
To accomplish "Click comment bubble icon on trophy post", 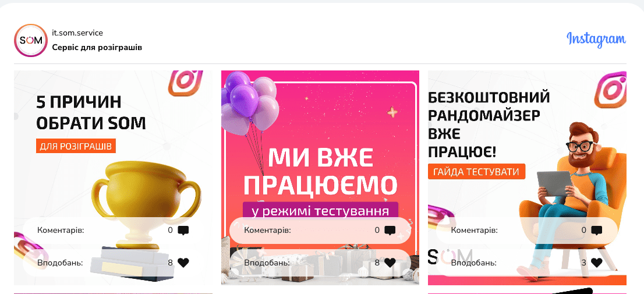I will [x=183, y=231].
